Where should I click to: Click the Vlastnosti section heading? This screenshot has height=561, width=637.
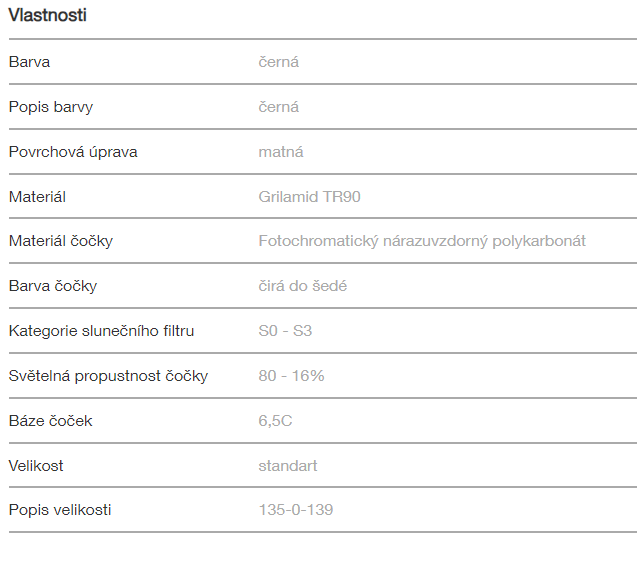pyautogui.click(x=47, y=16)
